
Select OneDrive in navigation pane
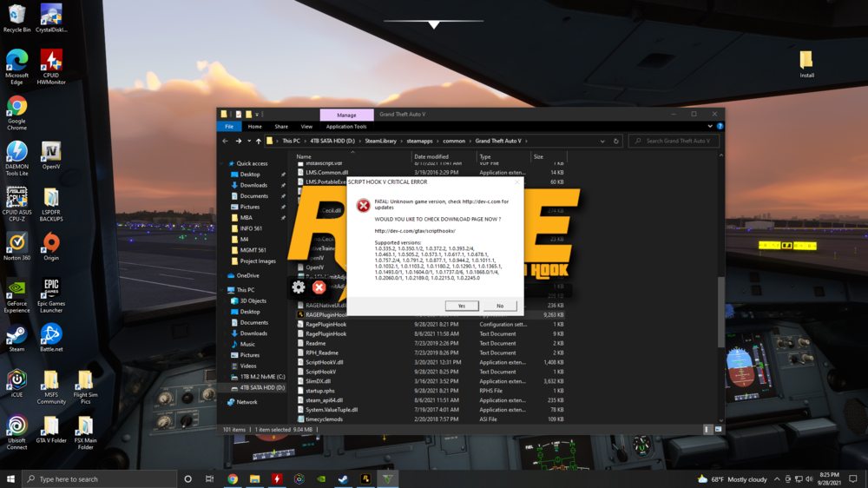pyautogui.click(x=247, y=275)
